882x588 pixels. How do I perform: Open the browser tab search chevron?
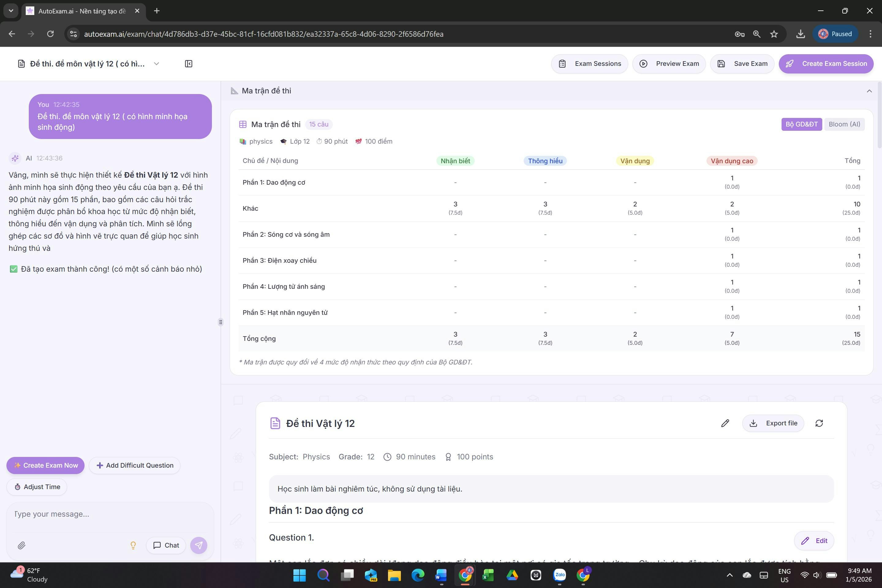click(x=10, y=11)
